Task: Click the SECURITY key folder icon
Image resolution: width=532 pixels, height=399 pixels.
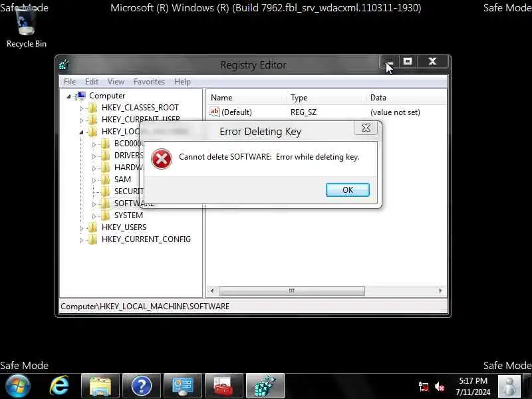Action: [x=106, y=192]
